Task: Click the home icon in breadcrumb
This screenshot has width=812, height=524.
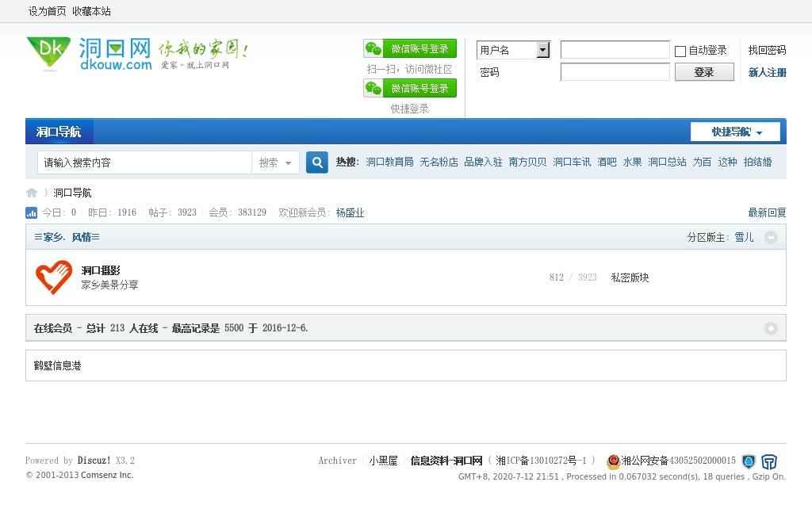Action: click(32, 193)
